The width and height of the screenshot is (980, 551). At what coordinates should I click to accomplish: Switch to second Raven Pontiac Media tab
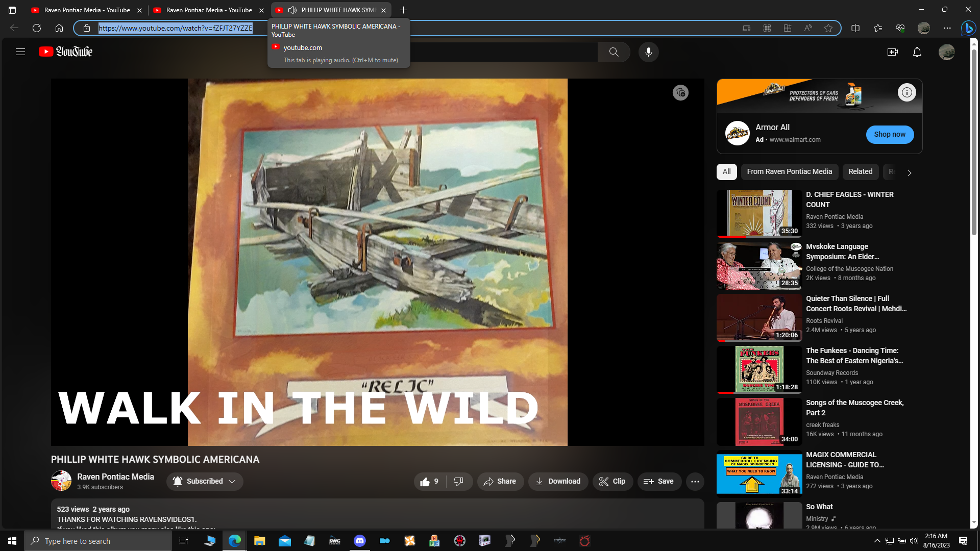pyautogui.click(x=209, y=10)
